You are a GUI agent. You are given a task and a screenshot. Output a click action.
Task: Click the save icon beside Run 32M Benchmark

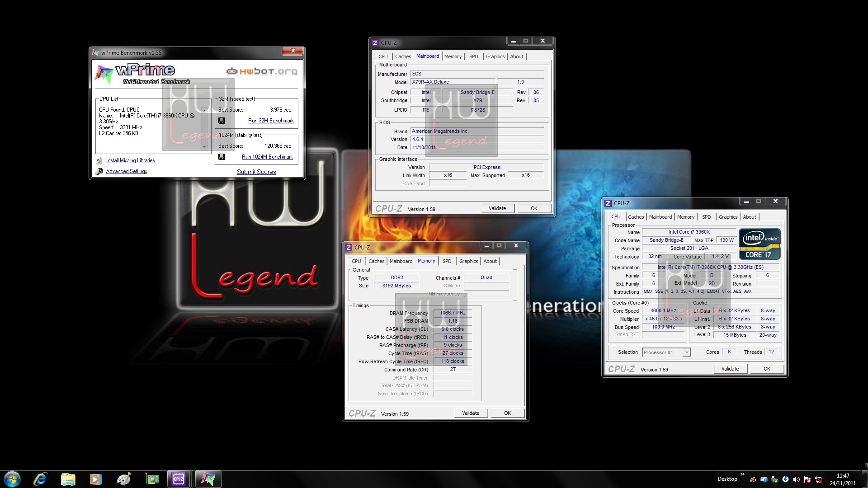222,121
